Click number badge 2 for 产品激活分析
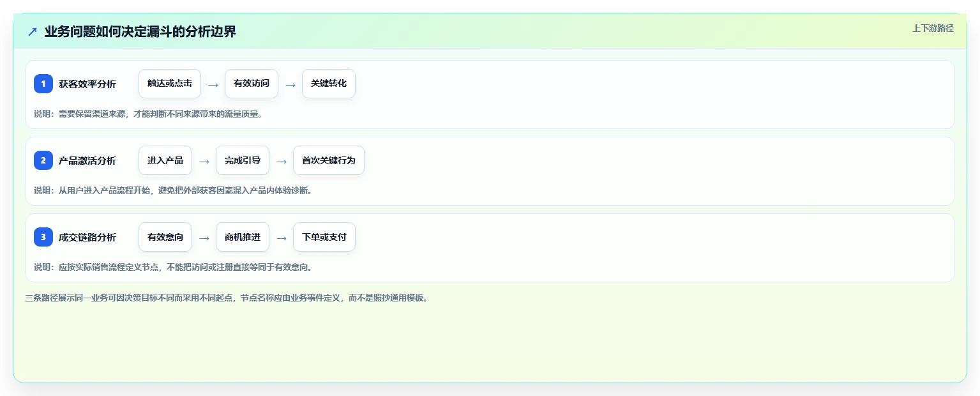The width and height of the screenshot is (980, 396). click(43, 160)
